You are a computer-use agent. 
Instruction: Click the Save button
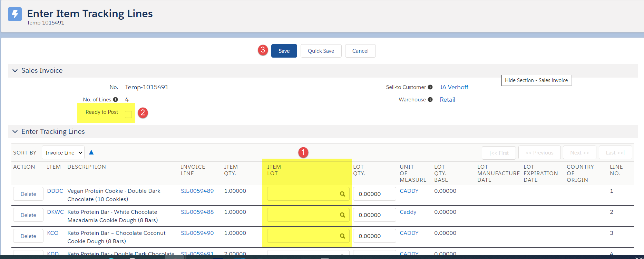point(284,51)
